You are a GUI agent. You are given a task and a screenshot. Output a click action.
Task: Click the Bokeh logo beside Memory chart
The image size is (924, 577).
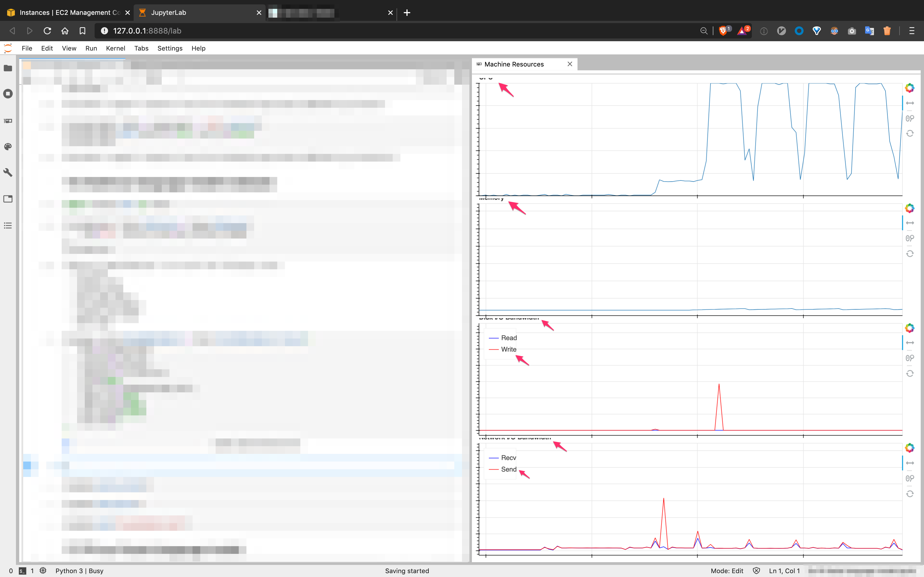tap(910, 208)
